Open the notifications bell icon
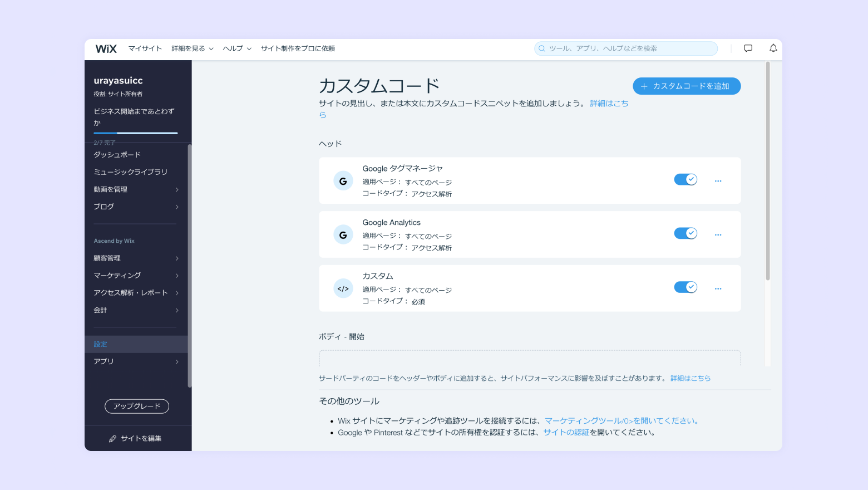868x490 pixels. coord(773,48)
